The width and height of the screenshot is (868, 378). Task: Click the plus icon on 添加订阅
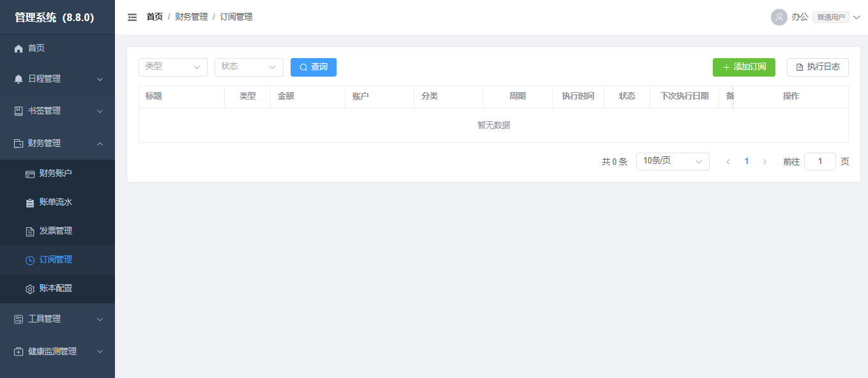click(x=726, y=67)
